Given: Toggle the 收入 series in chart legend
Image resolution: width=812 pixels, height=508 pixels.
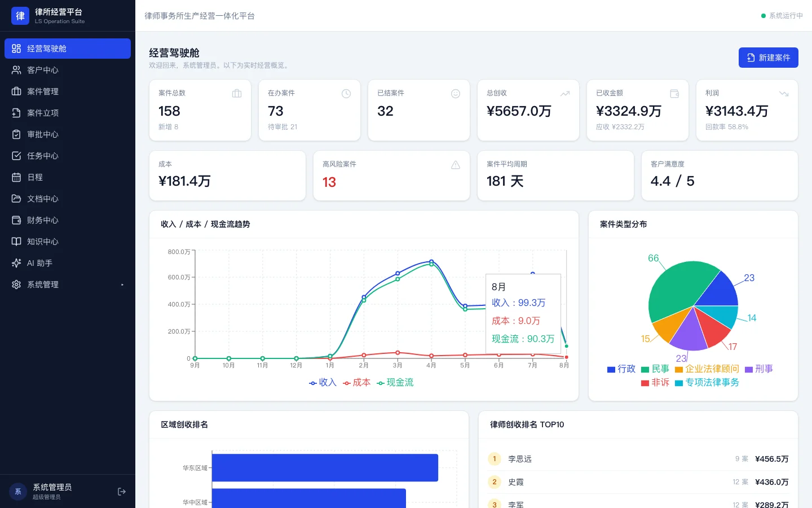Looking at the screenshot, I should coord(323,383).
